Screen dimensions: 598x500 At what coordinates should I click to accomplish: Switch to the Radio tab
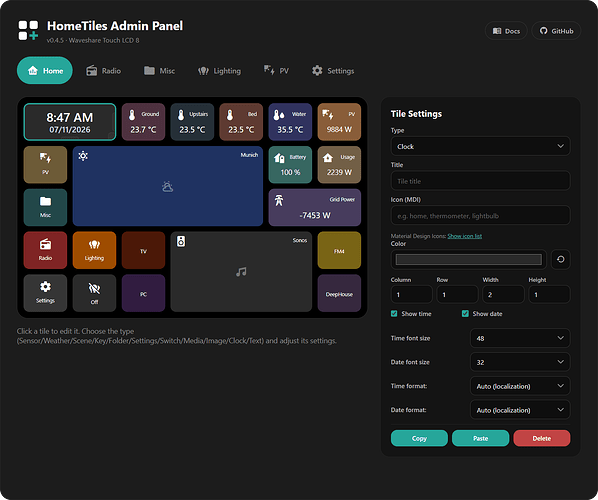coord(103,71)
